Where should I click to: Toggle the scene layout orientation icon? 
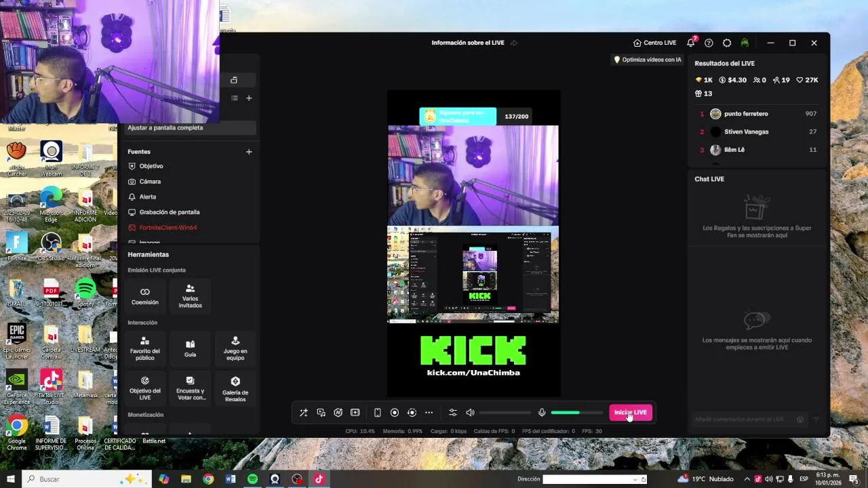[x=234, y=80]
